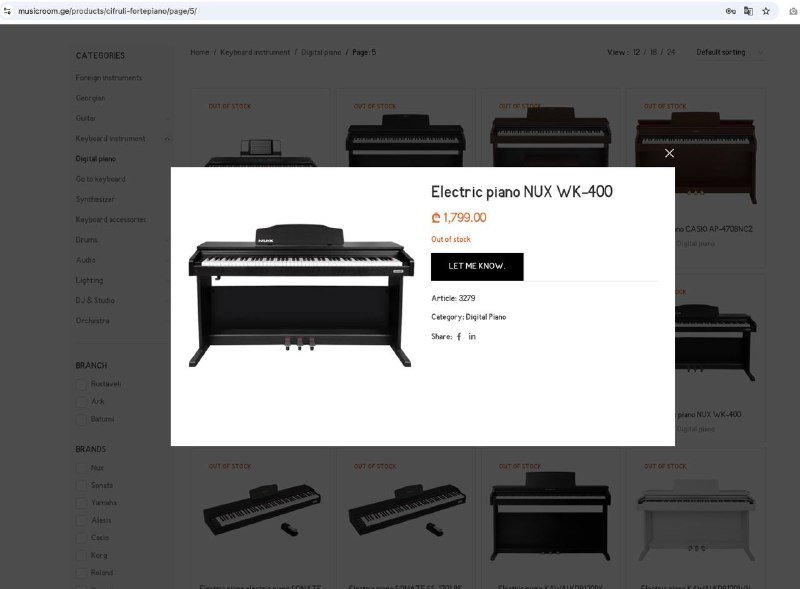Click the NUX WK-400 piano product image

tap(300, 295)
